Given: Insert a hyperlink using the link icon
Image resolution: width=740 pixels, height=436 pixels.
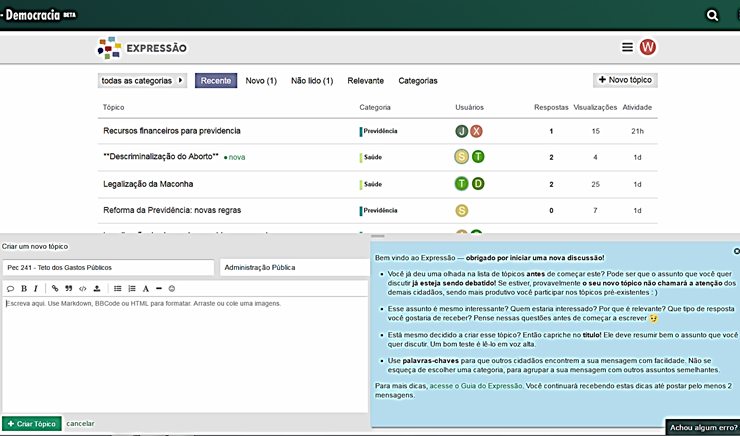Looking at the screenshot, I should [55, 288].
